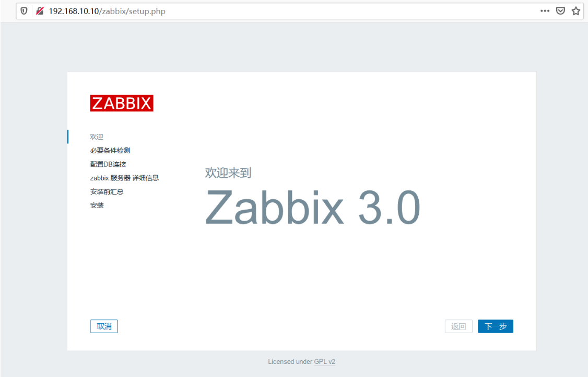Open the GPL v2 license link
The image size is (588, 377).
pos(325,362)
